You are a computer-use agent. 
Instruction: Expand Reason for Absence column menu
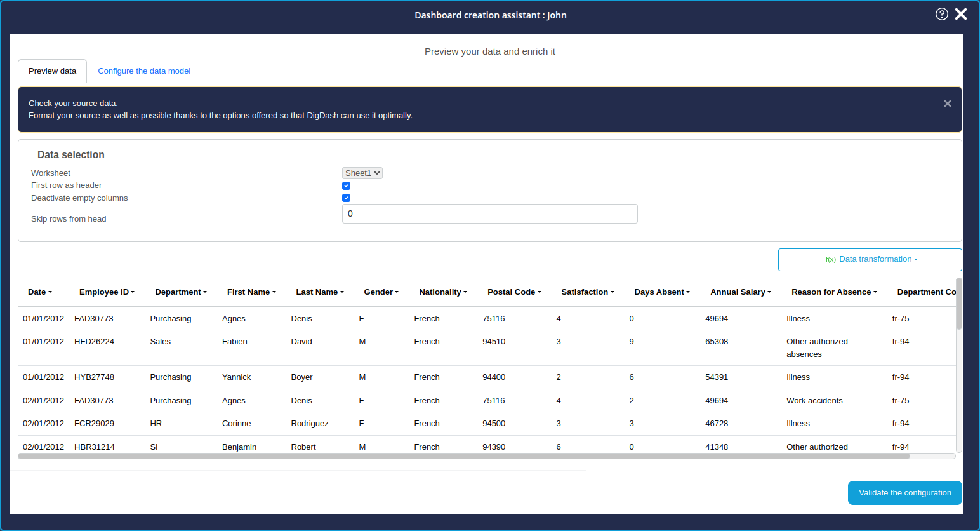pyautogui.click(x=834, y=292)
